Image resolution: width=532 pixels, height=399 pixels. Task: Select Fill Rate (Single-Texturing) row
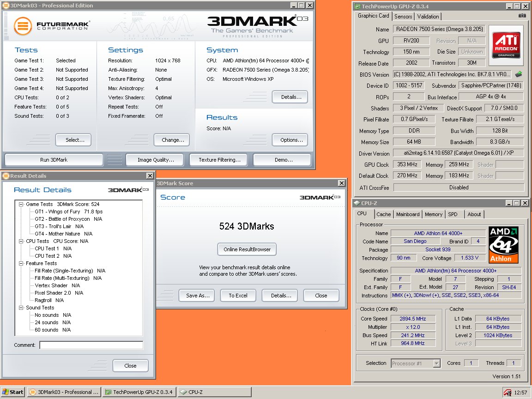(70, 271)
